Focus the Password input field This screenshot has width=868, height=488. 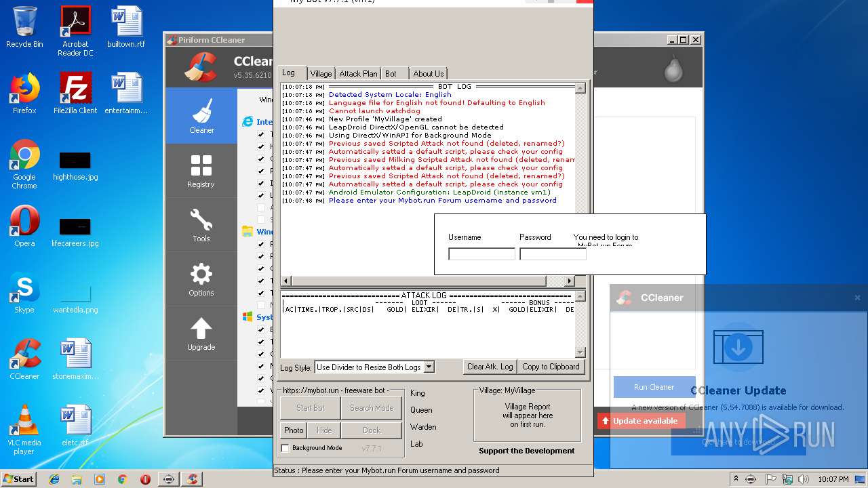[553, 254]
